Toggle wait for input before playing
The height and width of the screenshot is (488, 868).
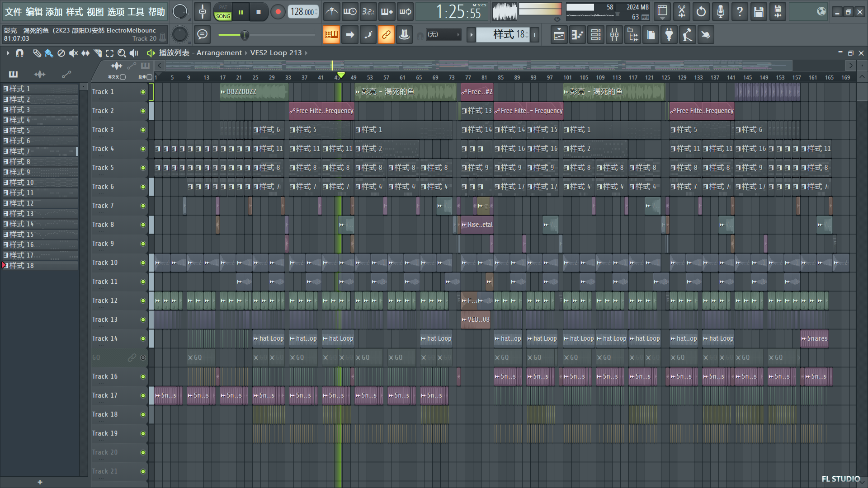[x=350, y=12]
